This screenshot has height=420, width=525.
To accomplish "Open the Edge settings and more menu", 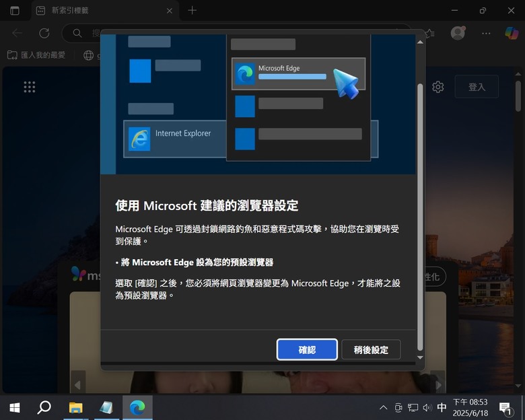I will coord(486,33).
